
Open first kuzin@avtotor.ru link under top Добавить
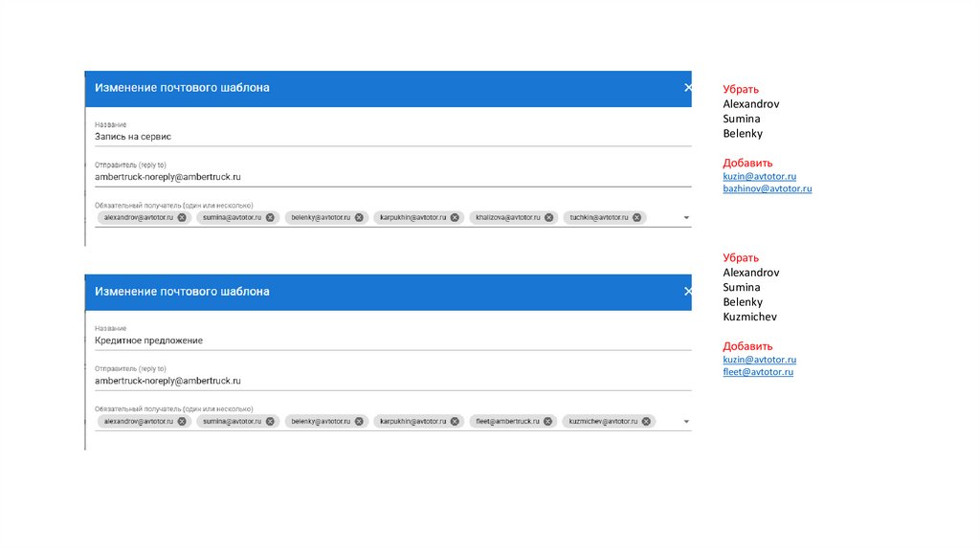[x=759, y=176]
